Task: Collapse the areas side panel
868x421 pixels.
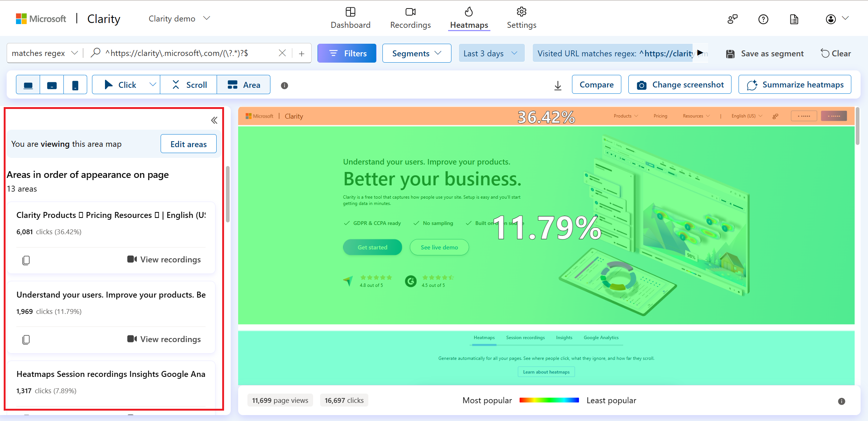Action: [x=214, y=120]
